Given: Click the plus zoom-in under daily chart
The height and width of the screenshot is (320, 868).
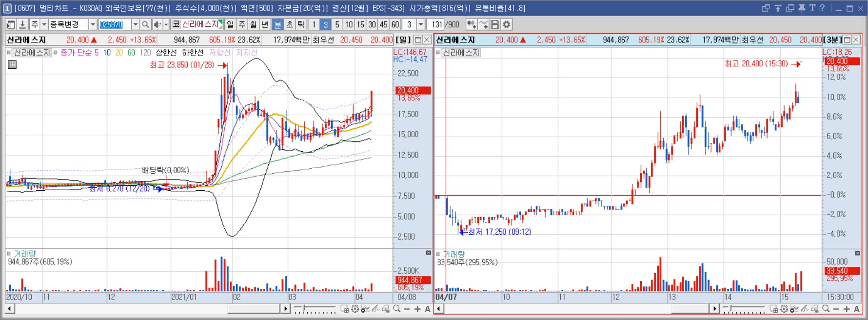Looking at the screenshot, I should (417, 309).
